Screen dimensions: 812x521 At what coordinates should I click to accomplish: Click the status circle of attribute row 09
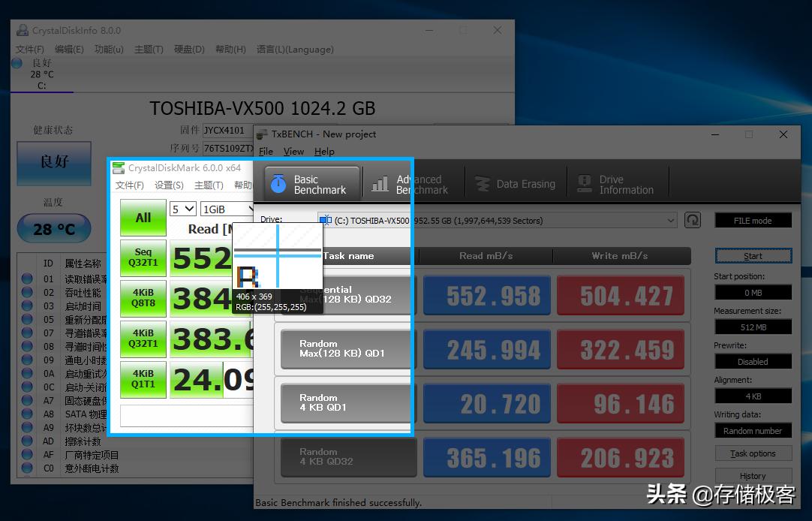click(27, 360)
